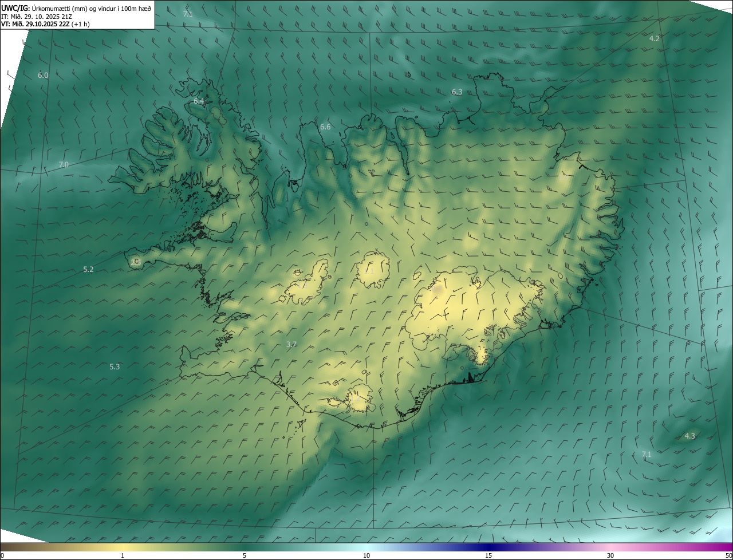Click the 6.0 value label on the map
The image size is (733, 560).
pos(43,75)
